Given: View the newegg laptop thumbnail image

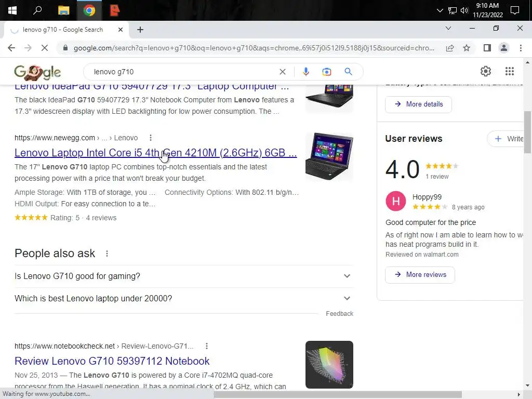Looking at the screenshot, I should pos(329,156).
